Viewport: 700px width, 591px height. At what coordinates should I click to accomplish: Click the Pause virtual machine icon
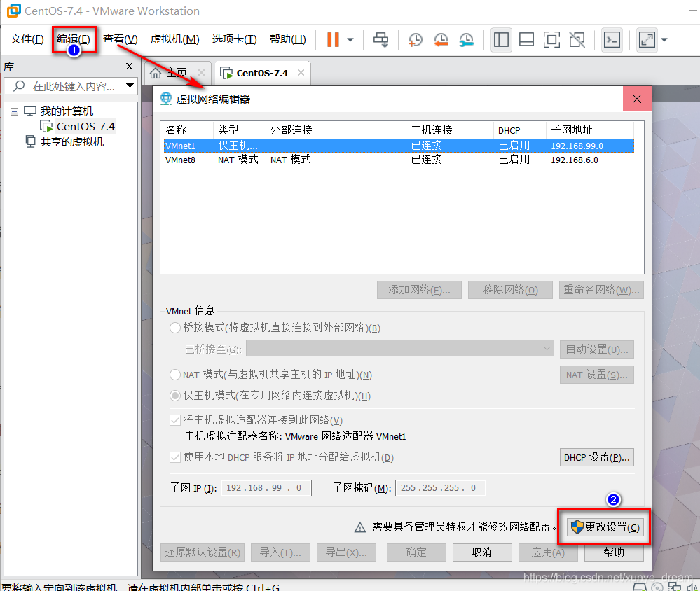(x=333, y=40)
